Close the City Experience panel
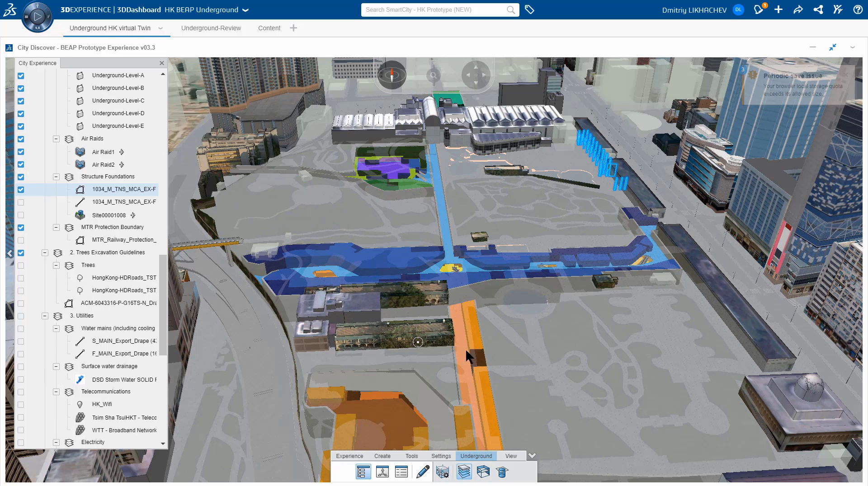868x486 pixels. [x=162, y=63]
